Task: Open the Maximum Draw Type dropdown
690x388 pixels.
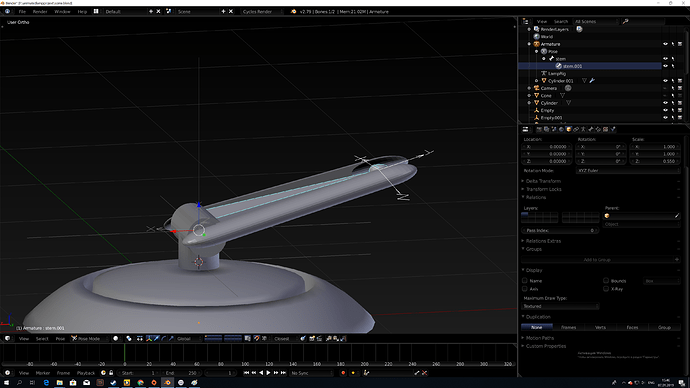Action: point(560,306)
